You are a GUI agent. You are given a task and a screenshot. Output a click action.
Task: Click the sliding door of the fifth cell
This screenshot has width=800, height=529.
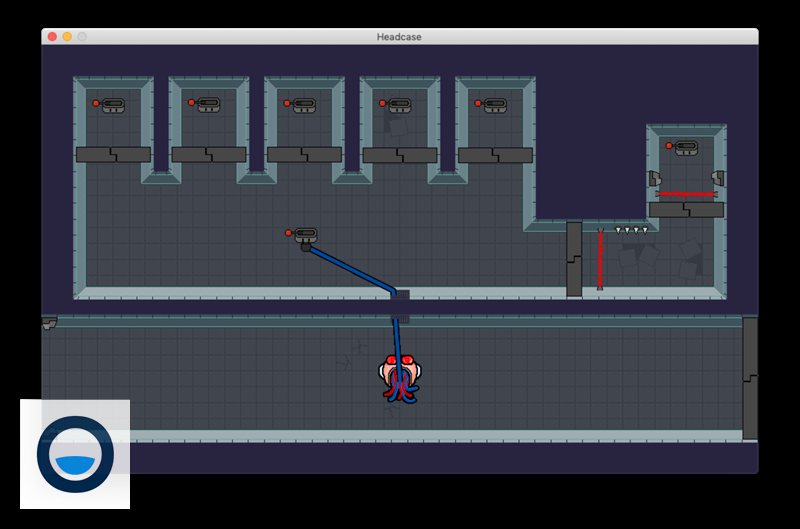click(495, 155)
